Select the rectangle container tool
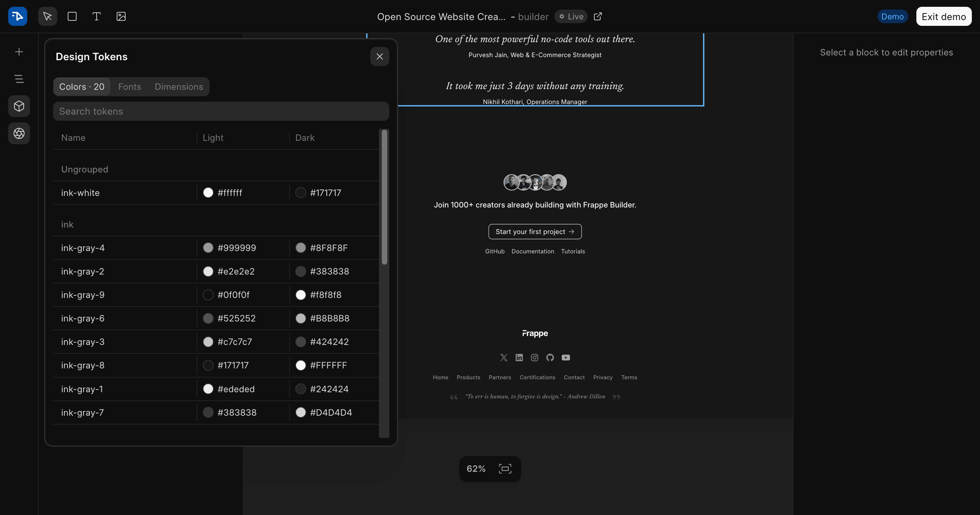 point(72,16)
